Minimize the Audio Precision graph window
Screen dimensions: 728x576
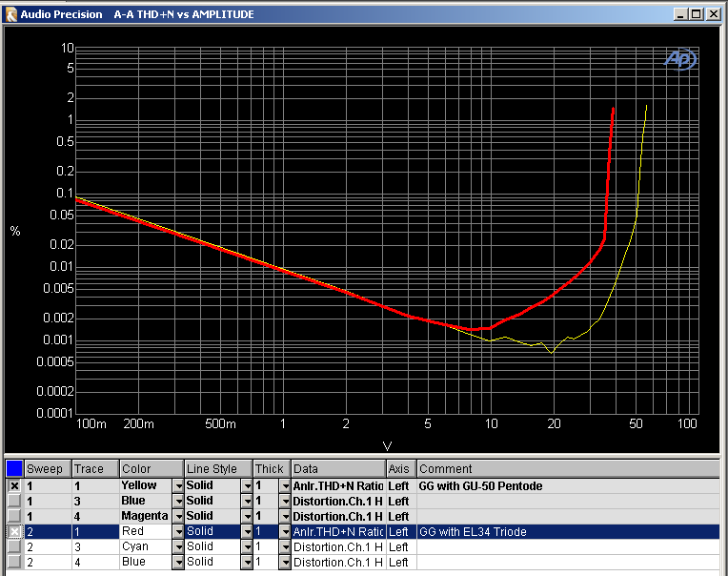click(x=681, y=14)
